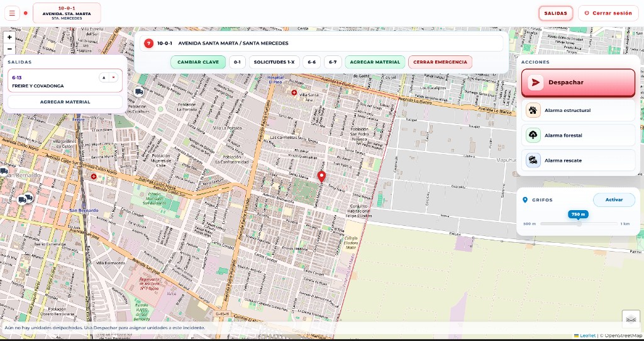Click the Hospital El Pino red cross marker
The width and height of the screenshot is (644, 341).
pos(294,93)
